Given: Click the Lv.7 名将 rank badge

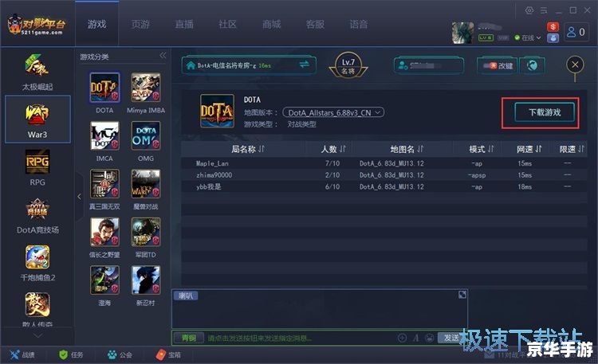Looking at the screenshot, I should tap(348, 65).
